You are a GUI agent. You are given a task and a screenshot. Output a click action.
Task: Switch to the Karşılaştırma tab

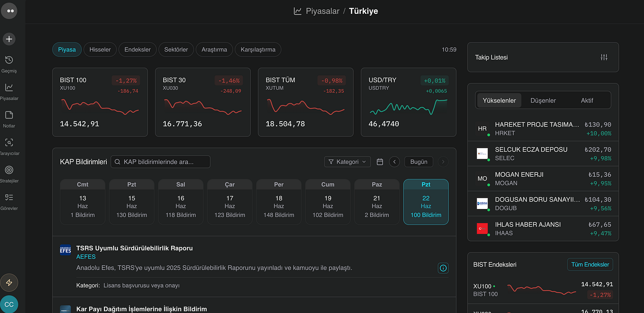(258, 50)
